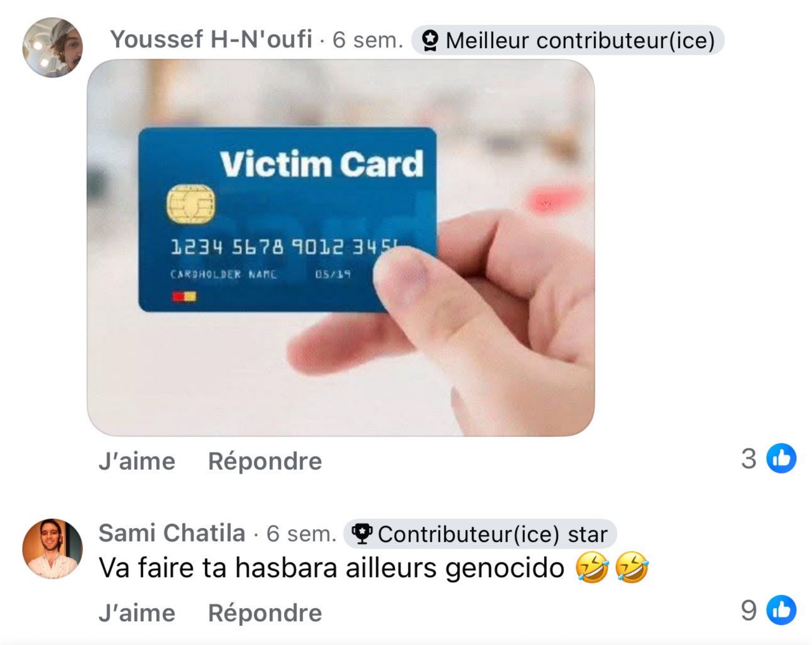The width and height of the screenshot is (812, 645).
Task: Open the Sami Chatila name link
Action: (x=172, y=533)
